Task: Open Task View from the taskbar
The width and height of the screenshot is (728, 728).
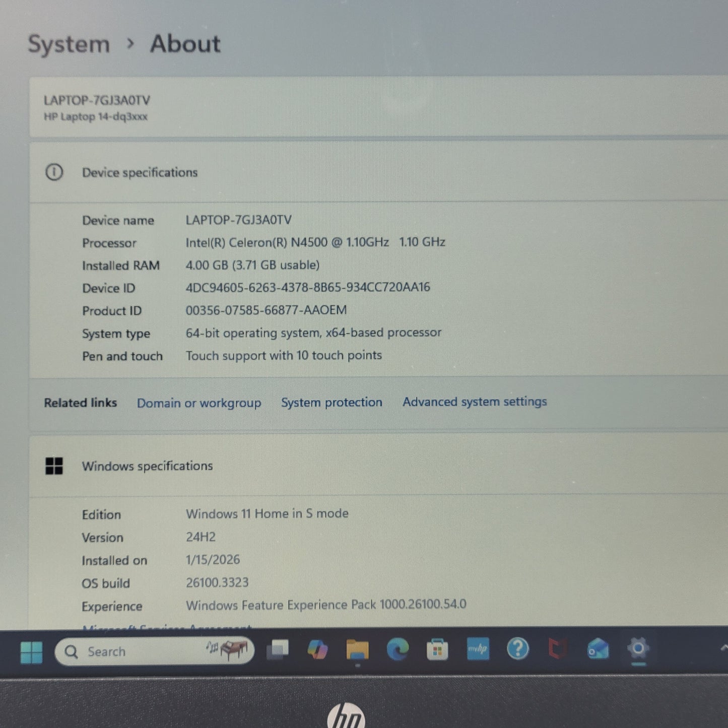Action: [277, 650]
